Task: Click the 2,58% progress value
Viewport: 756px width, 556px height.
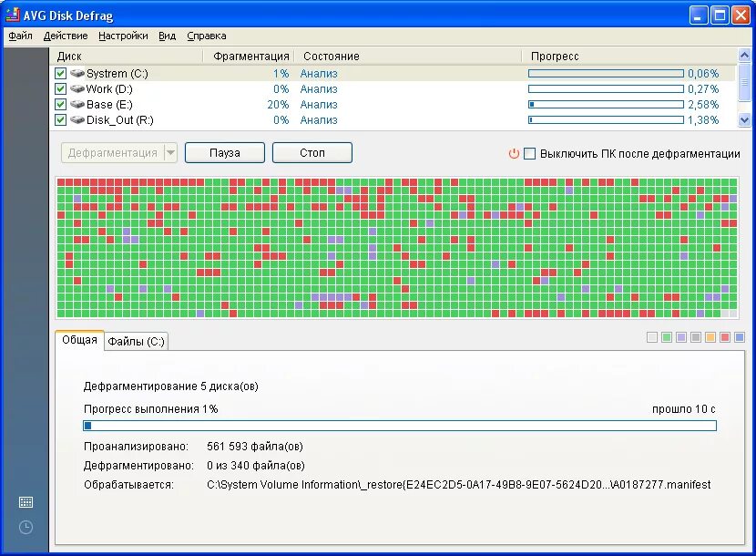Action: [703, 104]
